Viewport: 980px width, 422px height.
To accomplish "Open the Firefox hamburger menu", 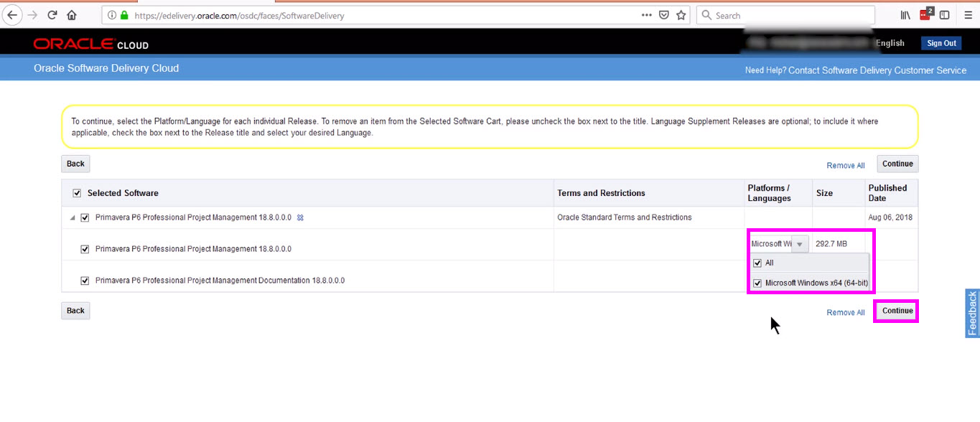I will click(968, 15).
